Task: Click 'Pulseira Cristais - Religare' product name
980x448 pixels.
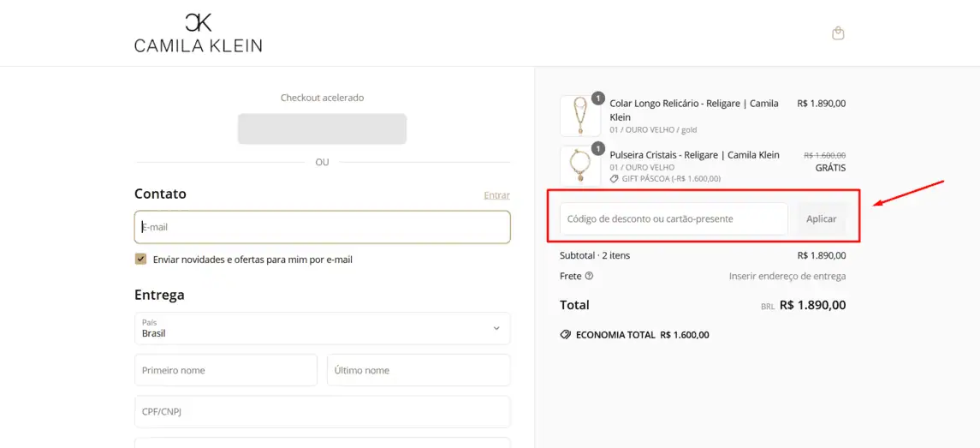Action: coord(694,155)
